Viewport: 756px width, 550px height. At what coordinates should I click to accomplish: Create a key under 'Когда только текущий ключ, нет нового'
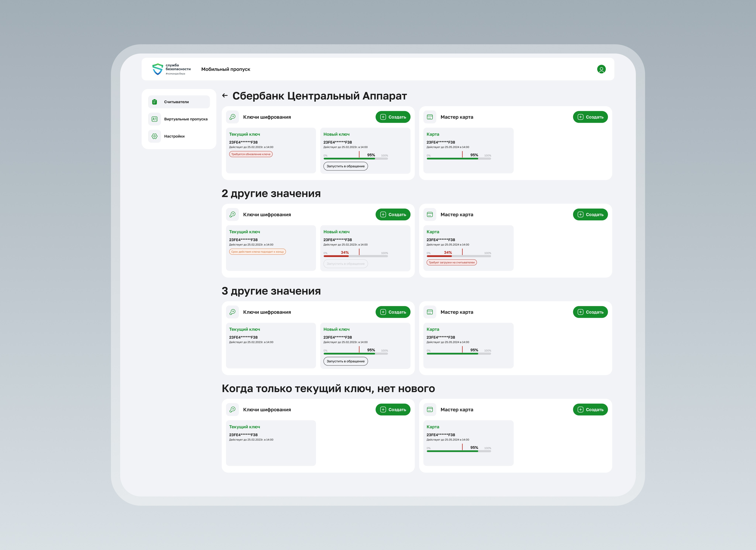[393, 410]
